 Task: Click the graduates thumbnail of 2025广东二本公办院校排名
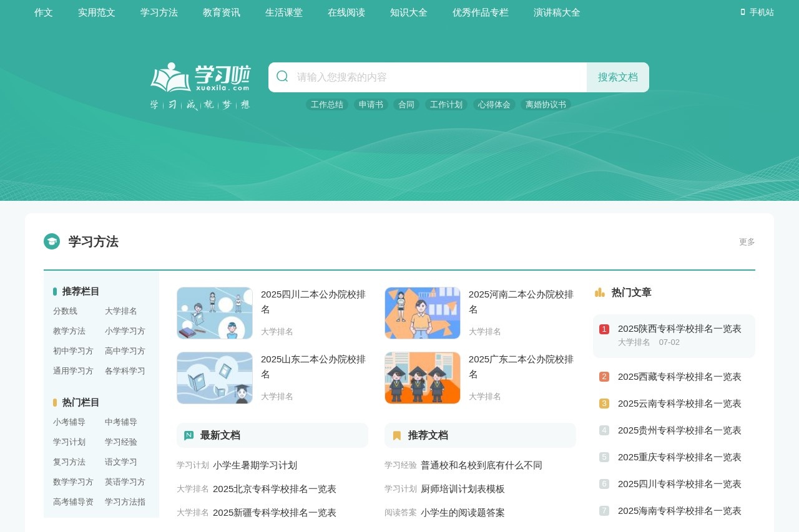click(x=422, y=378)
